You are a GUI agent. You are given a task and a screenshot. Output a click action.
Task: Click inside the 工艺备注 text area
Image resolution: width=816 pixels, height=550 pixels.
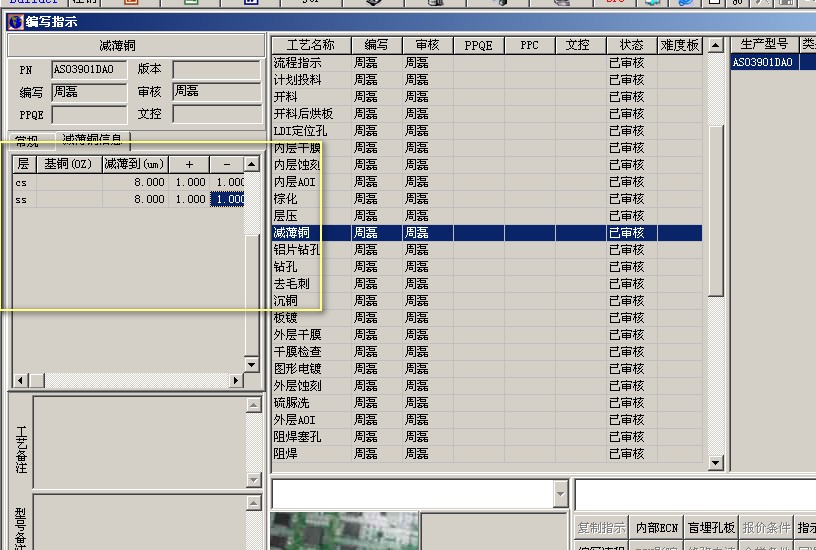[139, 442]
